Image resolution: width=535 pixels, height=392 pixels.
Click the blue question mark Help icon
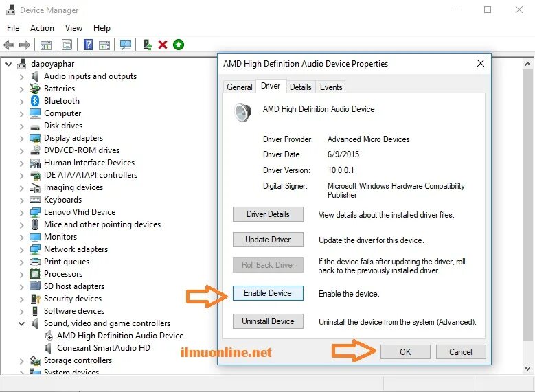pyautogui.click(x=88, y=45)
